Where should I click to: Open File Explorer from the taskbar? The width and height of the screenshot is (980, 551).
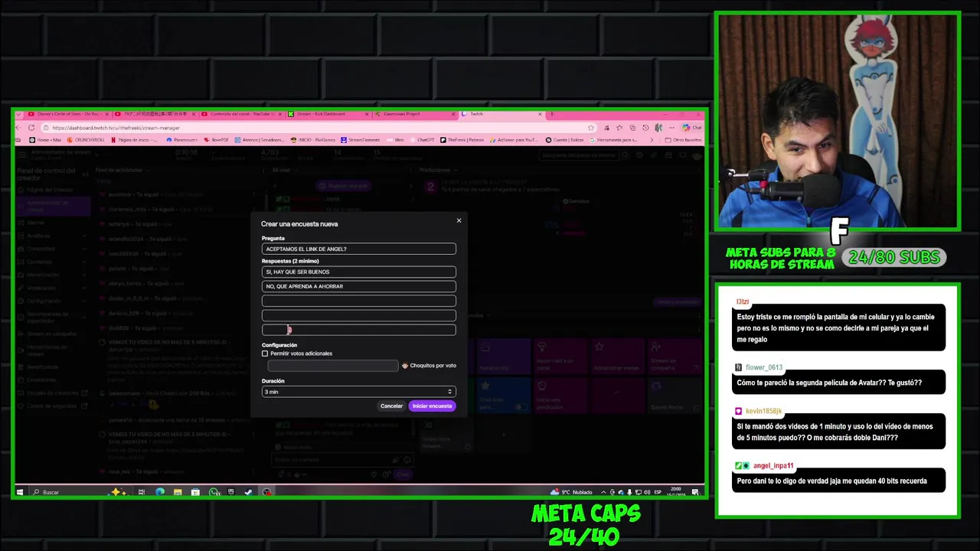point(178,492)
